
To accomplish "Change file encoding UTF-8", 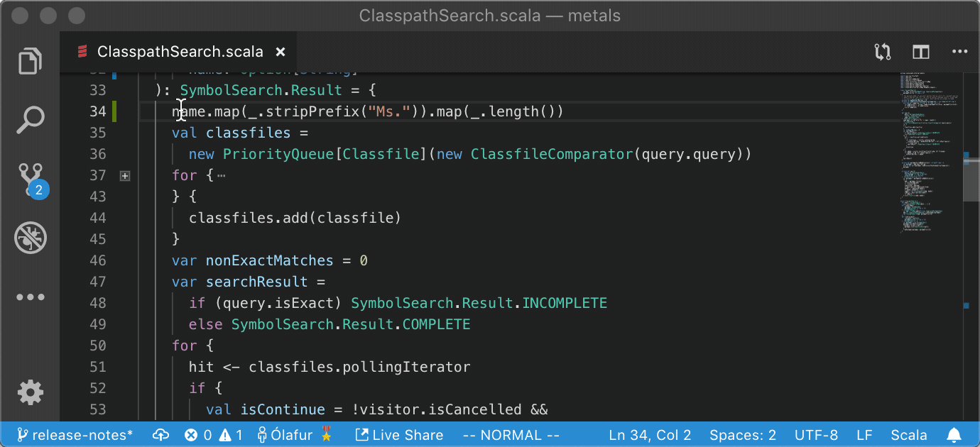I will tap(816, 435).
